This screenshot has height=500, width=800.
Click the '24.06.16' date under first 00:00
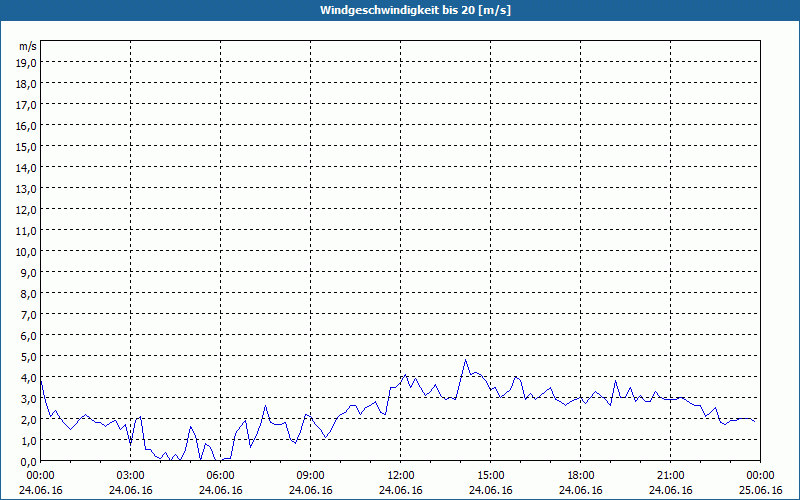click(41, 490)
